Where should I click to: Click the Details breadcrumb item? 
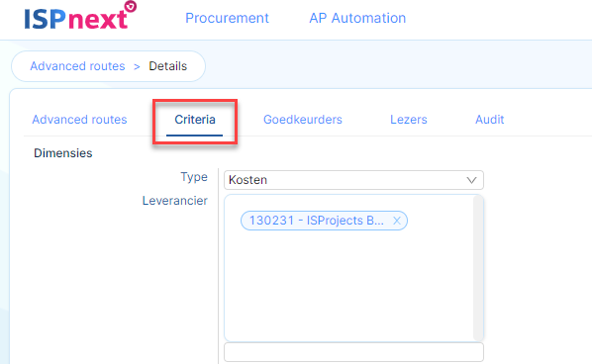coord(167,66)
